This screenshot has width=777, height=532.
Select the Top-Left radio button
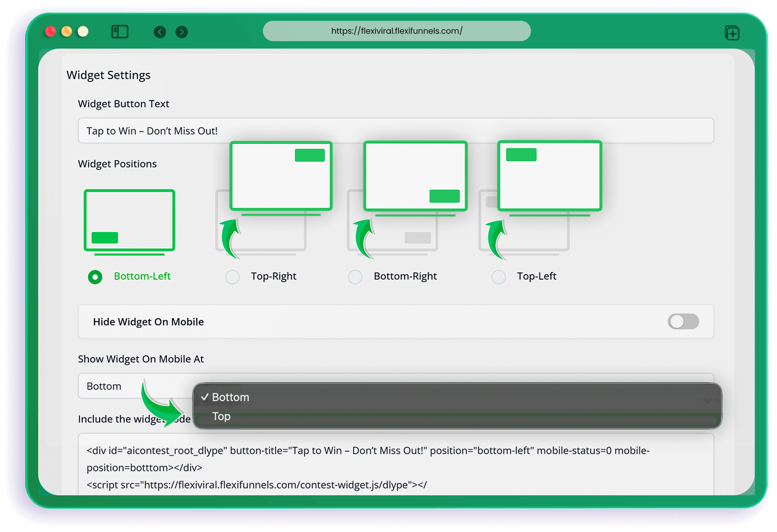(x=498, y=277)
